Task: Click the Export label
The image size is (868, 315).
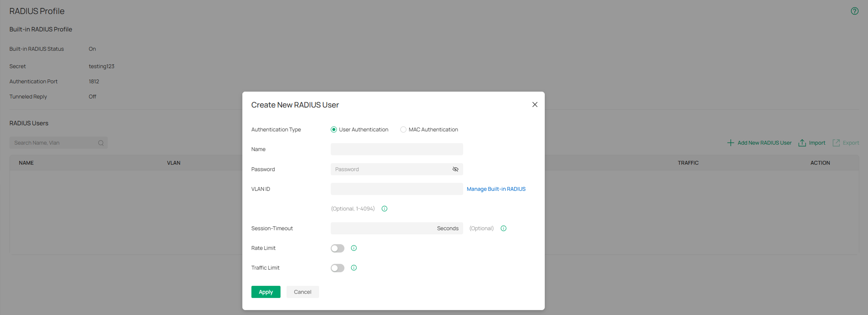Action: click(851, 143)
